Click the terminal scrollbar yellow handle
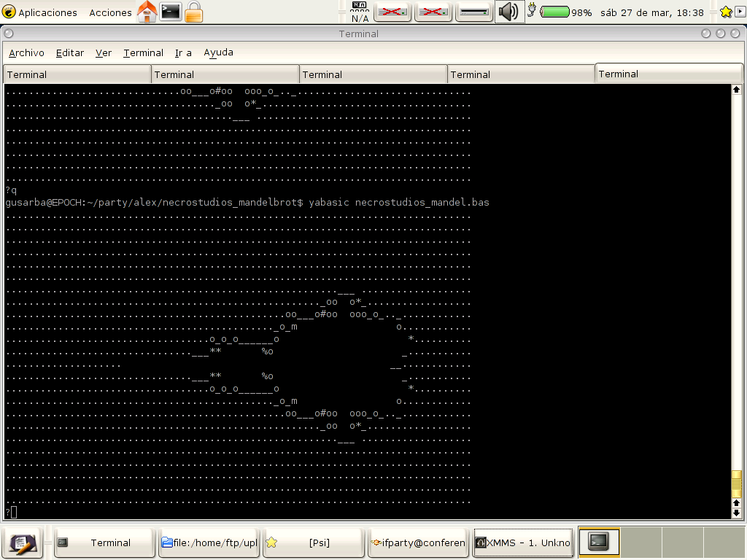Screen dimensions: 747x560 coord(736,484)
